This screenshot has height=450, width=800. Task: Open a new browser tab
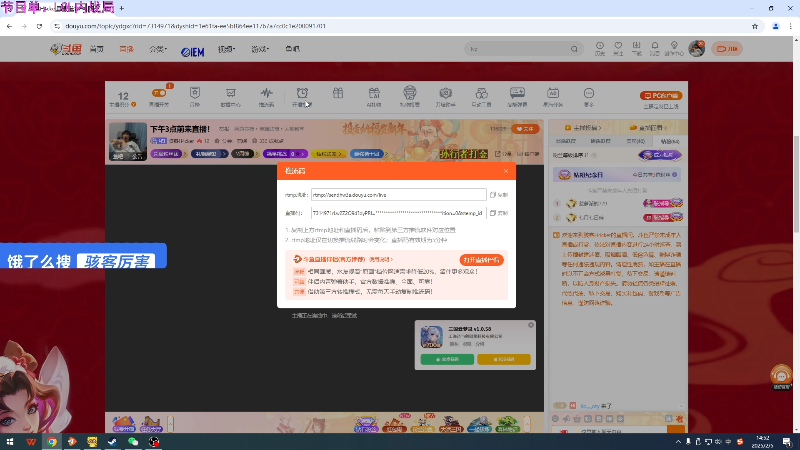pyautogui.click(x=121, y=8)
